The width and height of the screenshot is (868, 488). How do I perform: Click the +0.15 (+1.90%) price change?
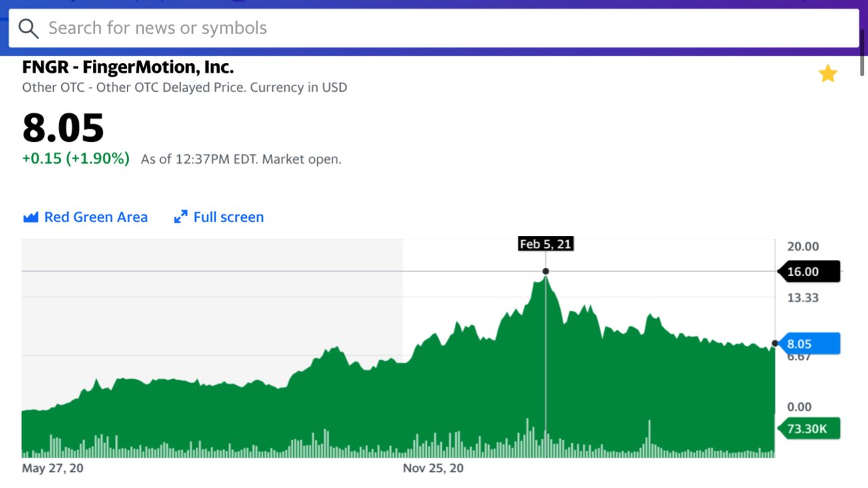[x=75, y=159]
